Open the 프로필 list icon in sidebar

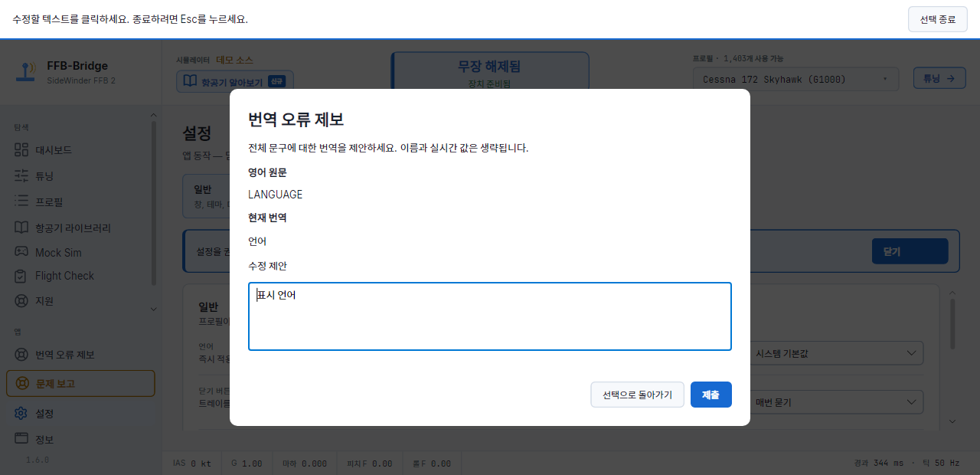pos(21,201)
